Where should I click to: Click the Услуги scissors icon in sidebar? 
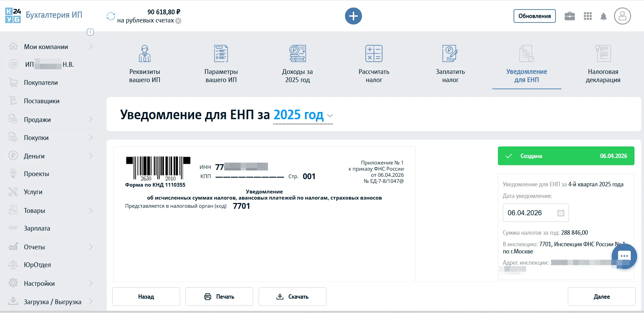pos(13,192)
